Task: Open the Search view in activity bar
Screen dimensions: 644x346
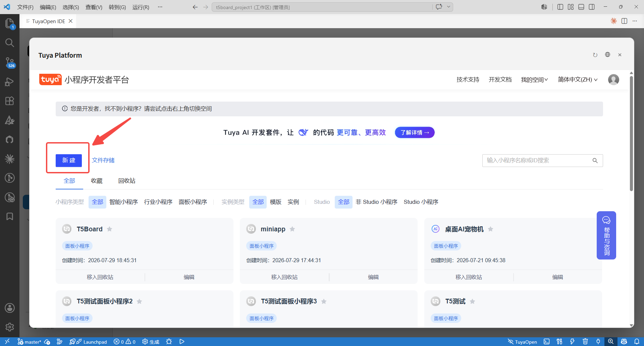Action: click(9, 43)
